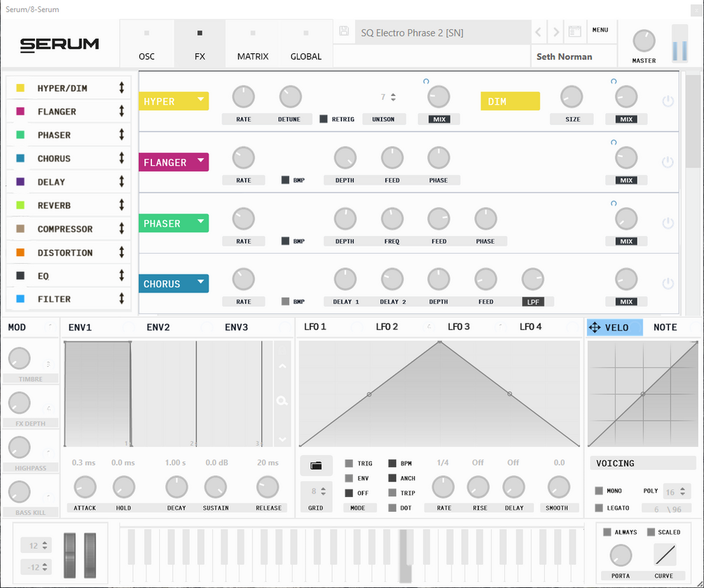
Task: Click the reorder arrows for PHASER
Action: coord(121,134)
